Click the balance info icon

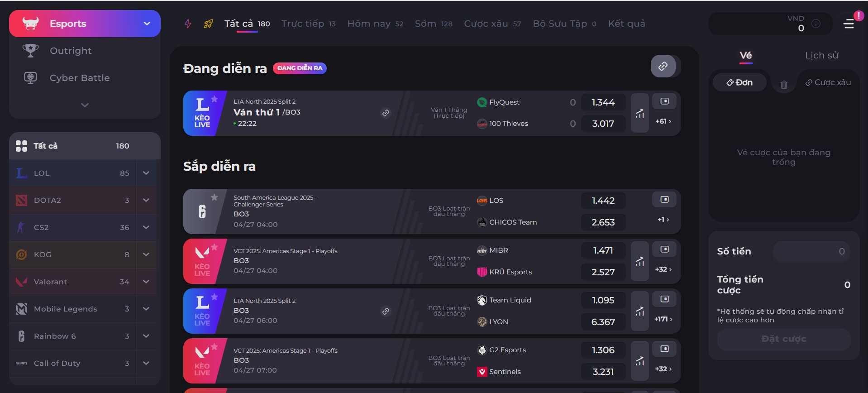point(816,24)
